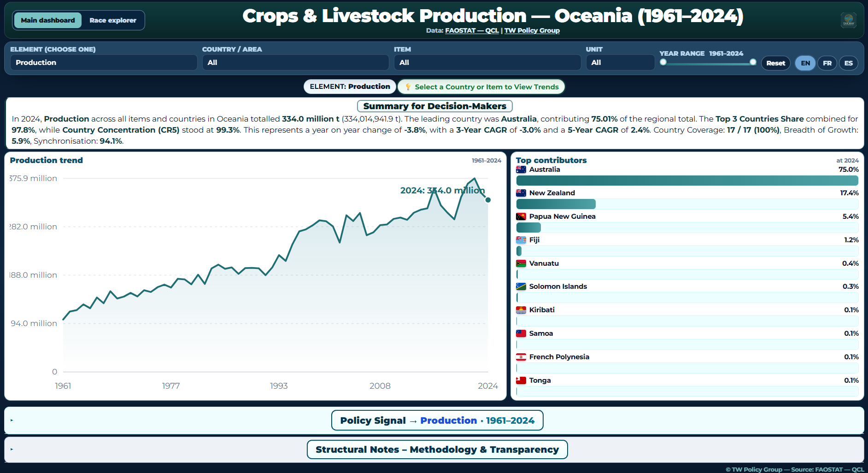
Task: Click the Australia contribution bar
Action: click(687, 181)
